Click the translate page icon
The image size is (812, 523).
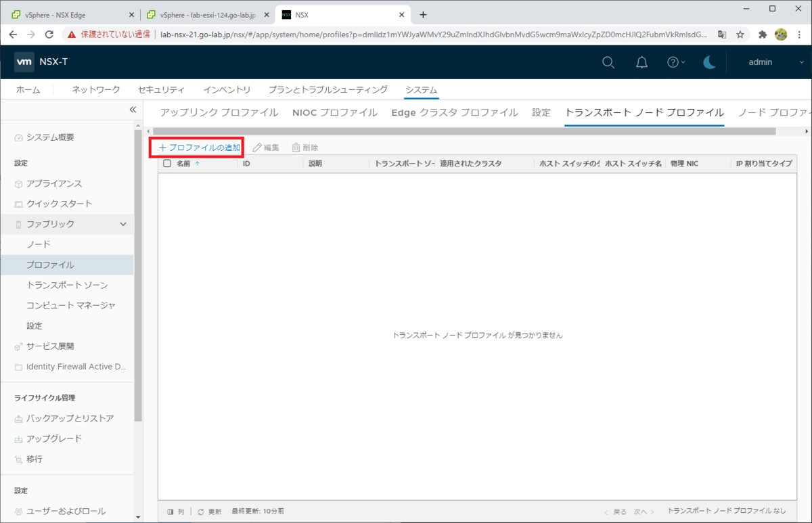(722, 34)
